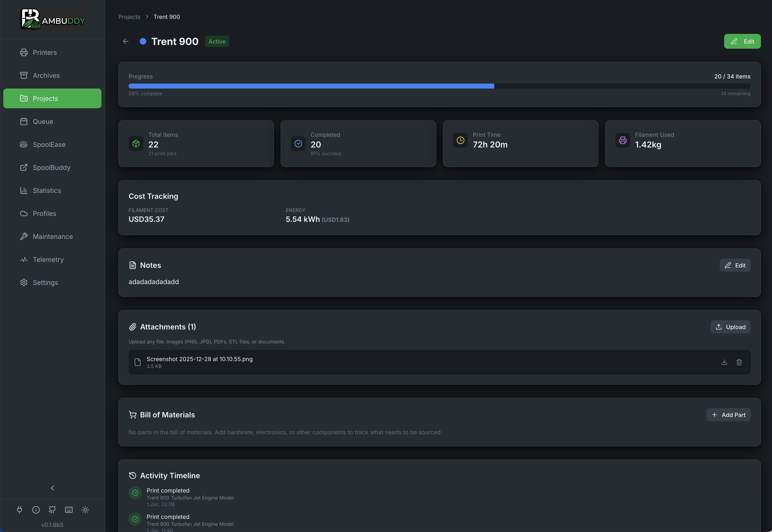Viewport: 772px width, 532px height.
Task: Open the info icon in the footer
Action: pos(36,509)
